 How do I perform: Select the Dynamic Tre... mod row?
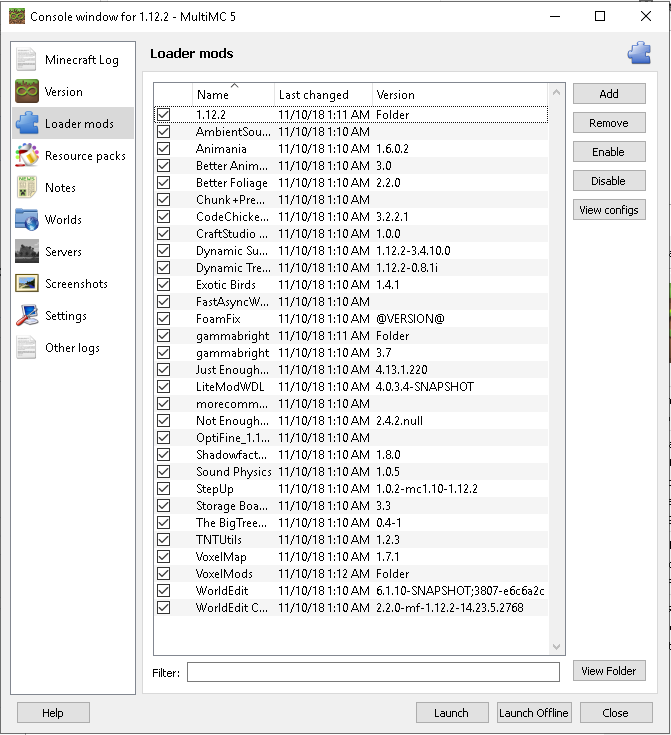(351, 268)
